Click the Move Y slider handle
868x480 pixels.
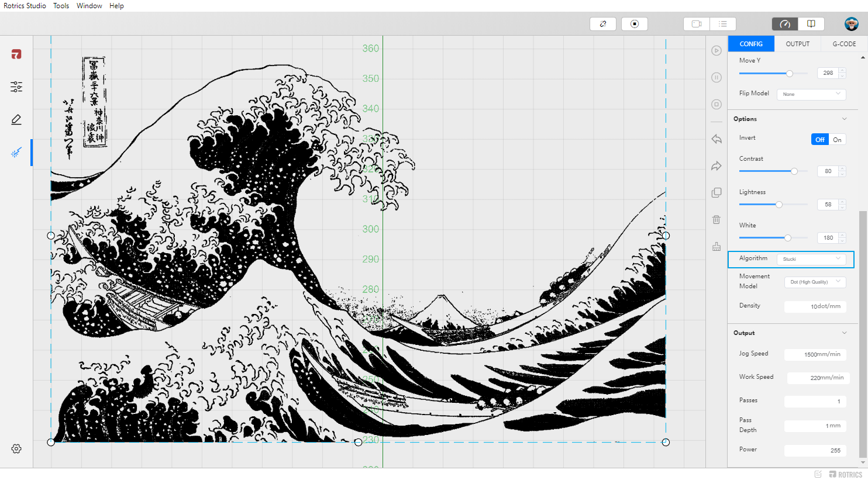tap(790, 74)
